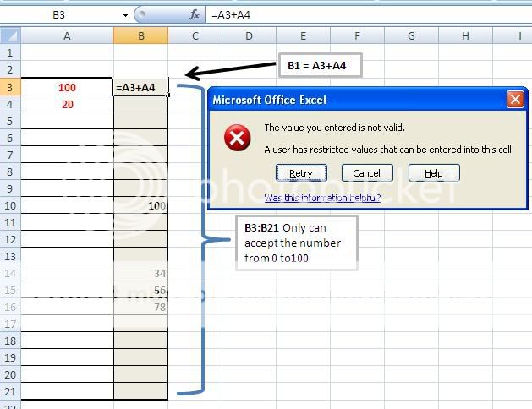The width and height of the screenshot is (532, 409).
Task: Select row 3 header
Action: pyautogui.click(x=10, y=87)
